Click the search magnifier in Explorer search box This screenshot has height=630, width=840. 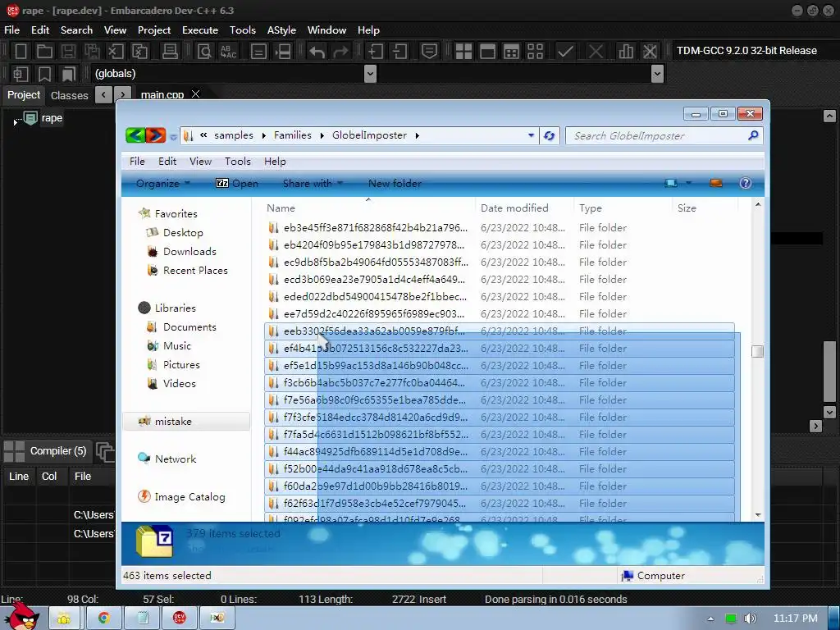click(x=753, y=135)
